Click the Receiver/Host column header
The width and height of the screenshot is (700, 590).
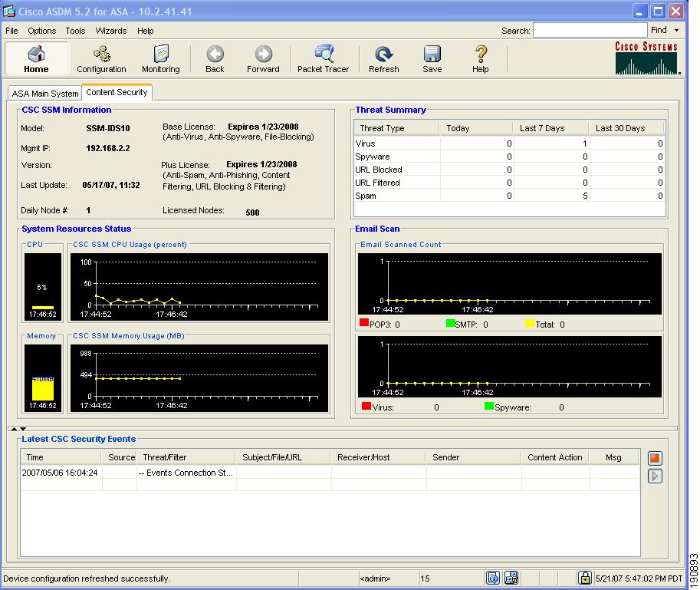(x=379, y=457)
